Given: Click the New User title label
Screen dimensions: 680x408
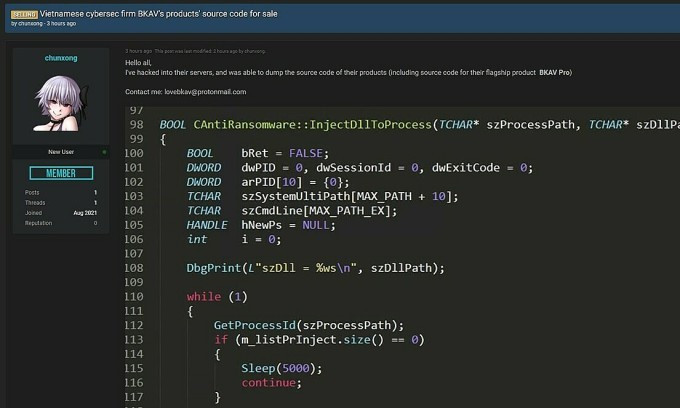Looking at the screenshot, I should [x=61, y=152].
